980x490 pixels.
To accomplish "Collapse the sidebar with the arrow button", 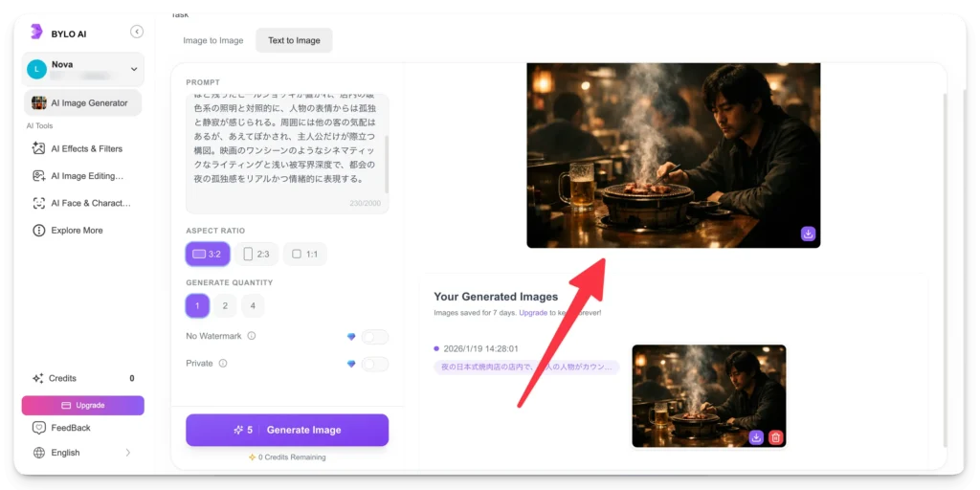I will coord(137,32).
